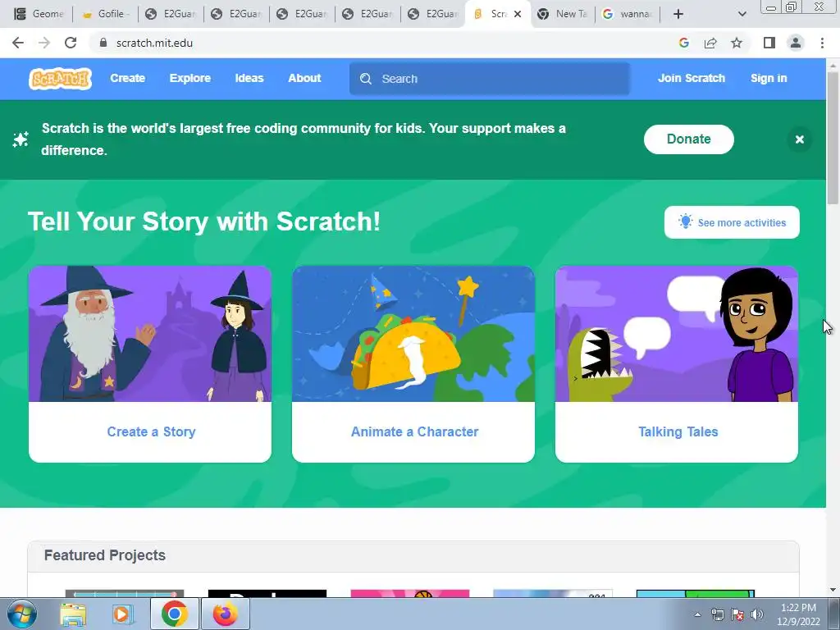Switch to the New Tab tab
The width and height of the screenshot is (840, 630).
pyautogui.click(x=563, y=14)
